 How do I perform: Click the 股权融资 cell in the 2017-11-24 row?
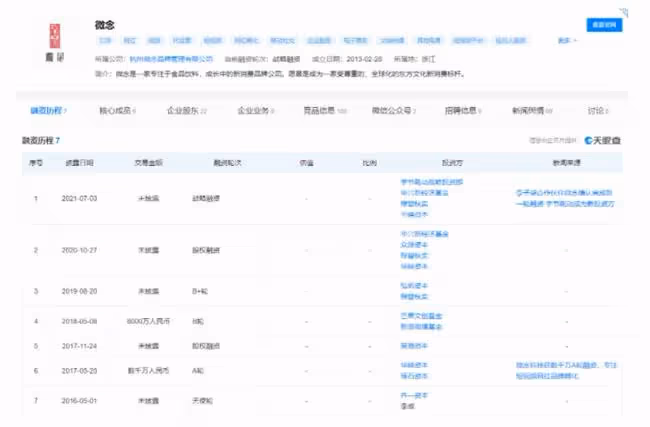pos(206,346)
